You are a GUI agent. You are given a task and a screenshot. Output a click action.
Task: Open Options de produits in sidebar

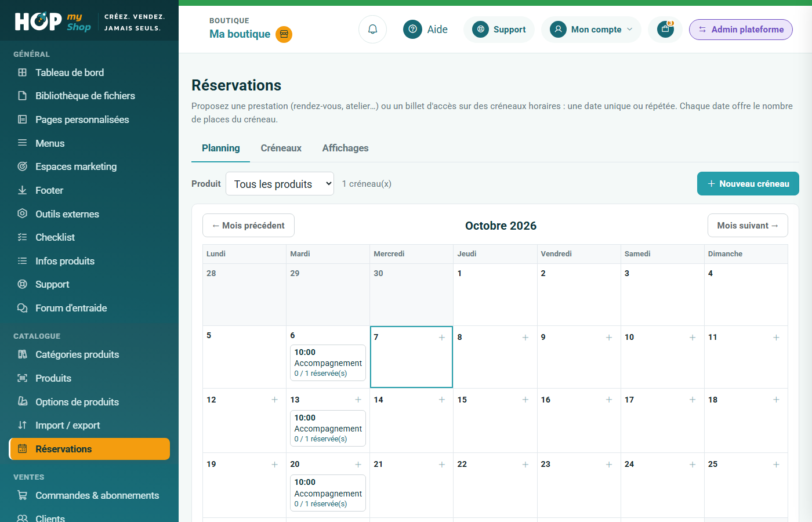click(x=77, y=402)
